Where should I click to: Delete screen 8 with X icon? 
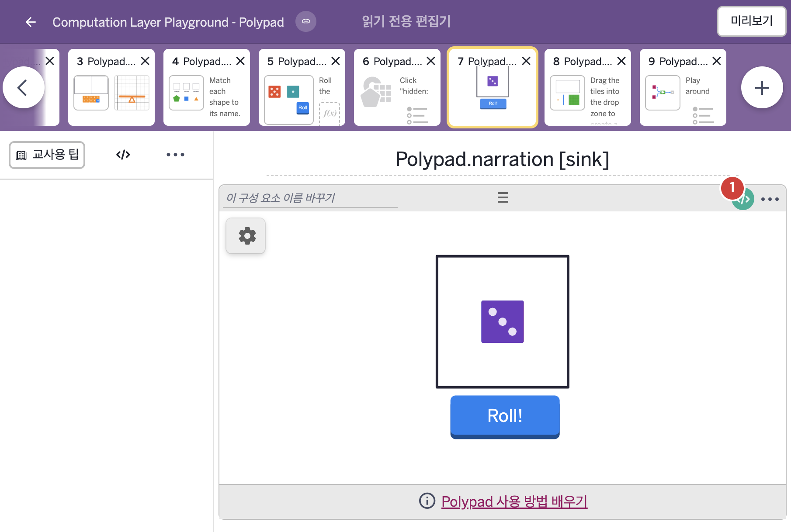pyautogui.click(x=621, y=61)
